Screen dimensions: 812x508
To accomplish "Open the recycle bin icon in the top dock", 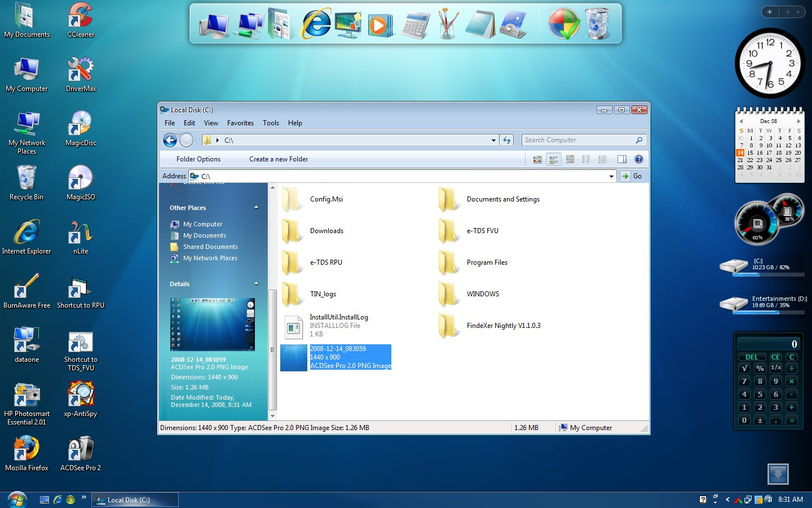I will click(597, 24).
